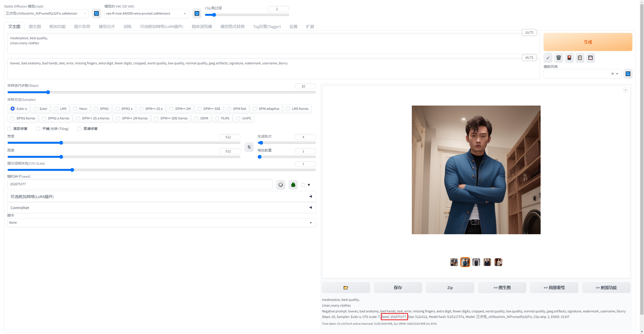Click the arrow icon to read last generation parameters
Viewport: 644px width, 334px height.
pos(548,58)
